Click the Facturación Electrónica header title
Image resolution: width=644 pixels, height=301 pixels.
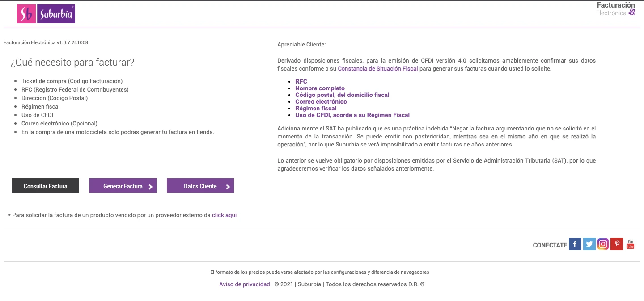[615, 5]
